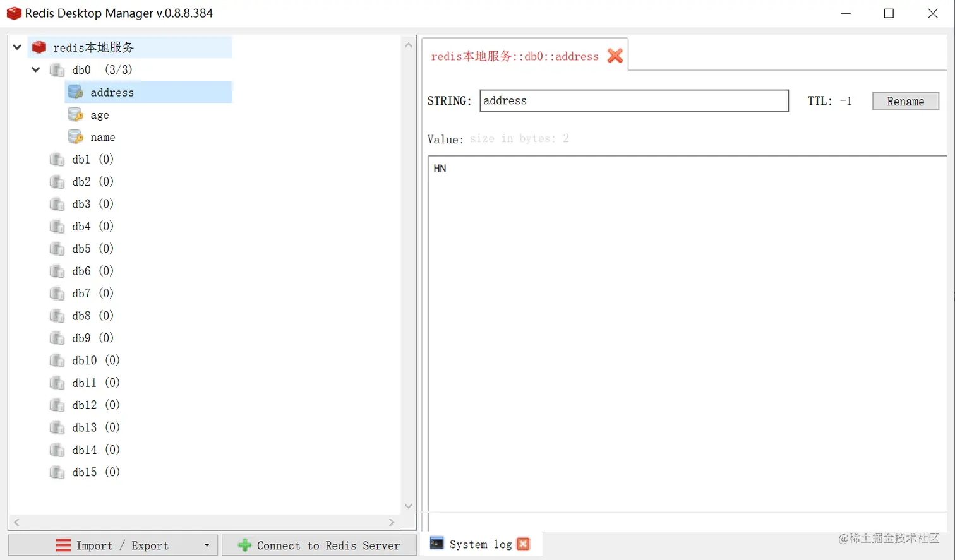Click the db9 database icon
This screenshot has width=955, height=560.
[x=57, y=338]
